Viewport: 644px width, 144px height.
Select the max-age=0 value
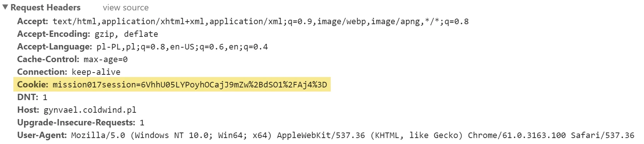[x=105, y=60]
